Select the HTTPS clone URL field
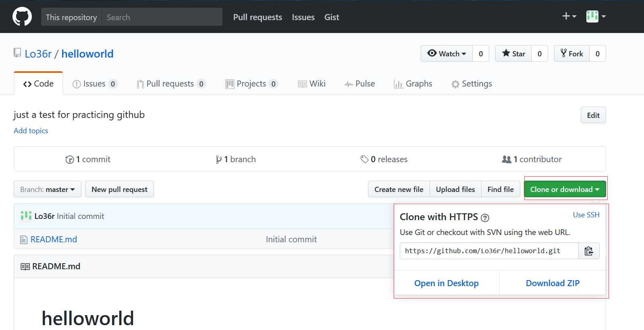The width and height of the screenshot is (644, 330). 489,251
